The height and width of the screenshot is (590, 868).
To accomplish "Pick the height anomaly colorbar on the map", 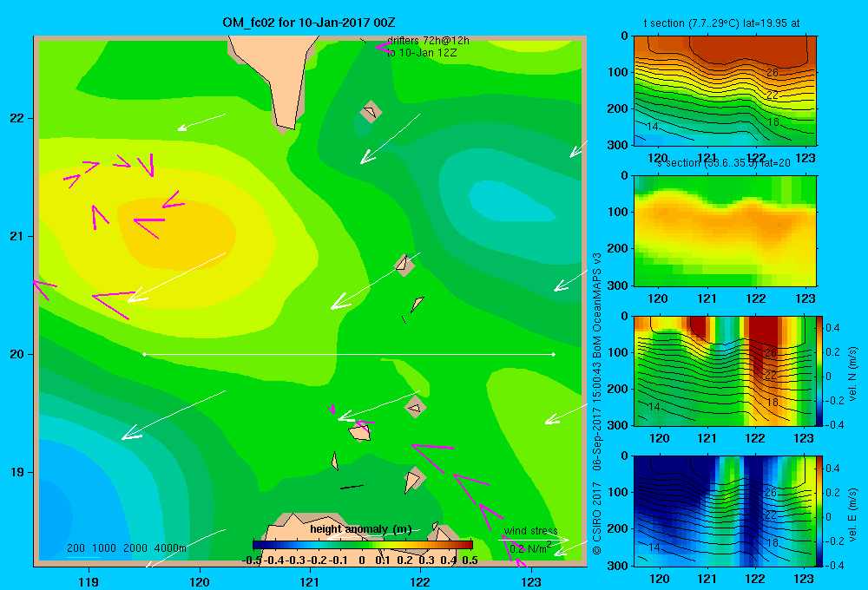I will pos(363,545).
